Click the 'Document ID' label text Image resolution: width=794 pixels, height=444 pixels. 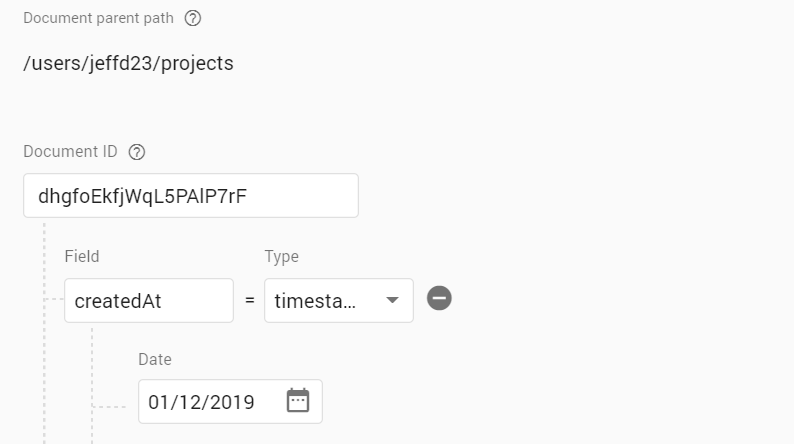(x=70, y=152)
